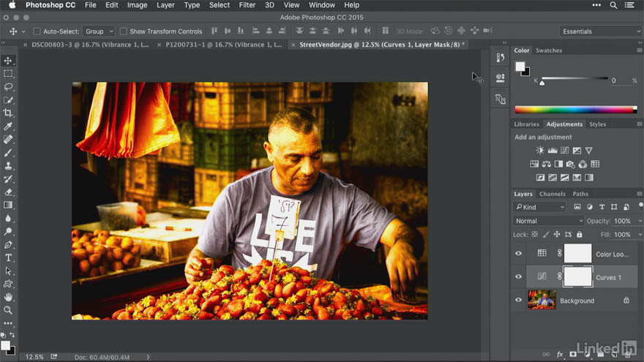This screenshot has height=362, width=644.
Task: Switch to the Styles tab
Action: 598,124
